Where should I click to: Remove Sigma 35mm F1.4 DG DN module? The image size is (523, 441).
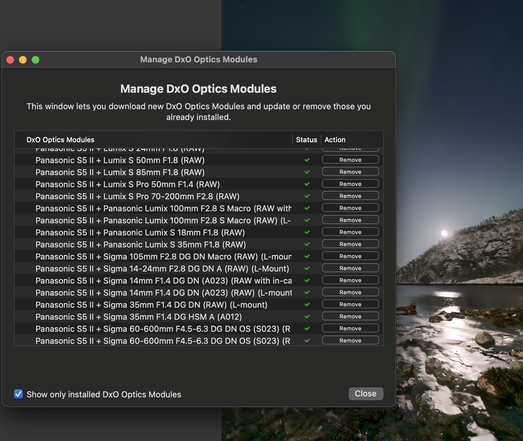(x=350, y=305)
